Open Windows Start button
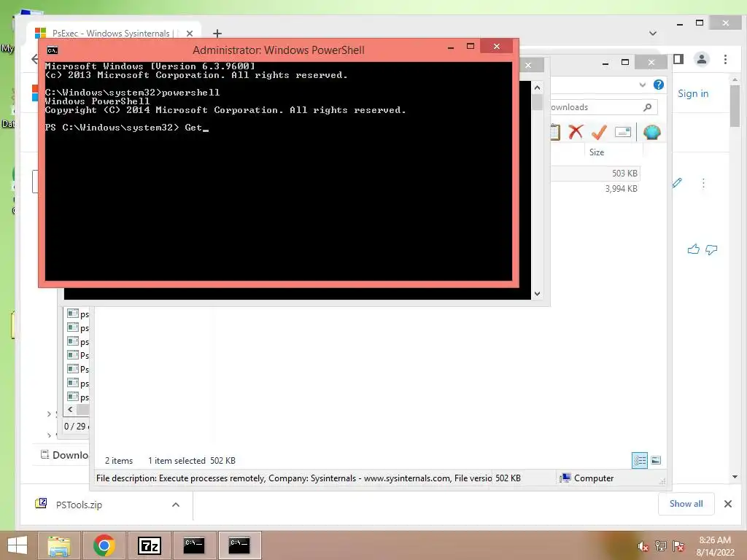Viewport: 747px width, 560px height. (18, 545)
